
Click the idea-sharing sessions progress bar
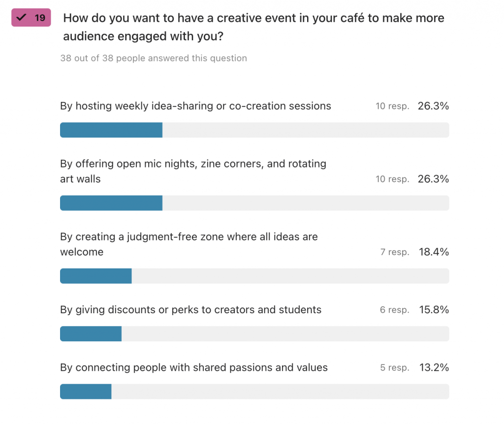(x=254, y=130)
